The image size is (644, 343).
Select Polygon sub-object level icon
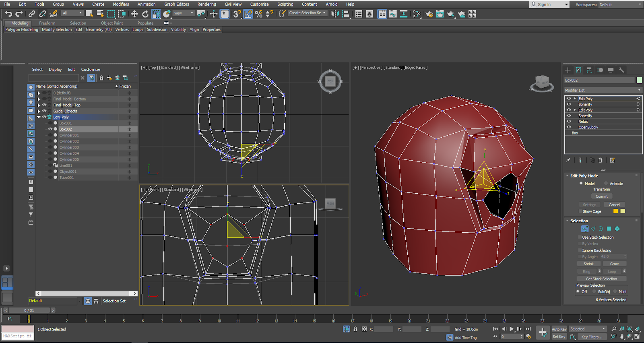[x=609, y=229]
